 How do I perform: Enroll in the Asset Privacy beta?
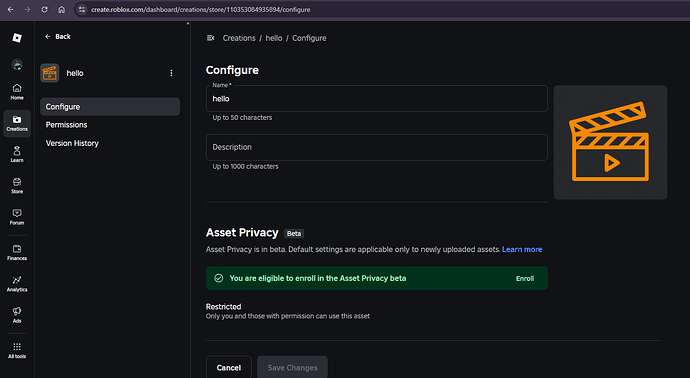pyautogui.click(x=525, y=279)
